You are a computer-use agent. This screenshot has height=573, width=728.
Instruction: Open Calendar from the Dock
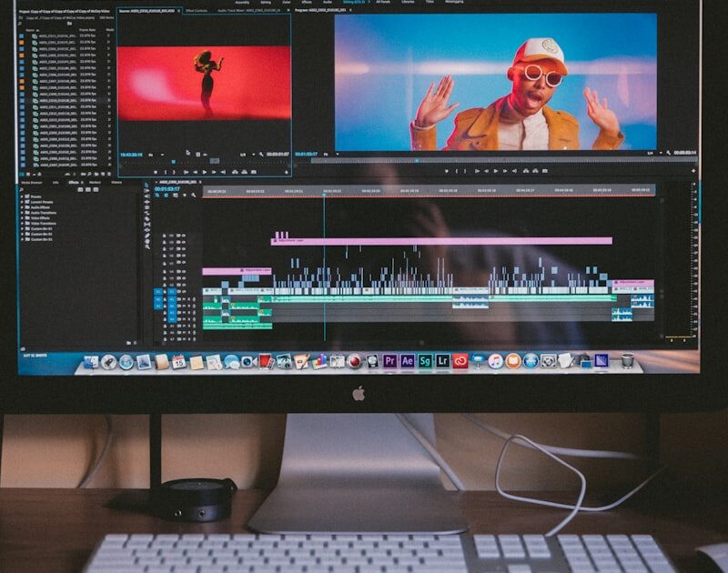(x=178, y=362)
